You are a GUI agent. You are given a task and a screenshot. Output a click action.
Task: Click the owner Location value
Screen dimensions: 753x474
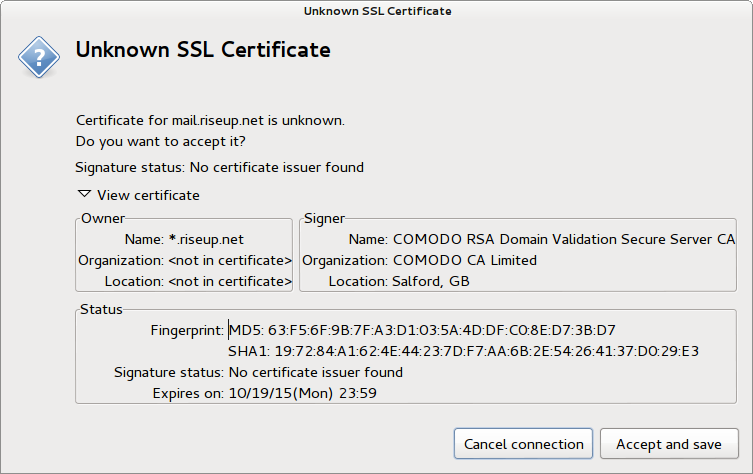click(x=230, y=281)
